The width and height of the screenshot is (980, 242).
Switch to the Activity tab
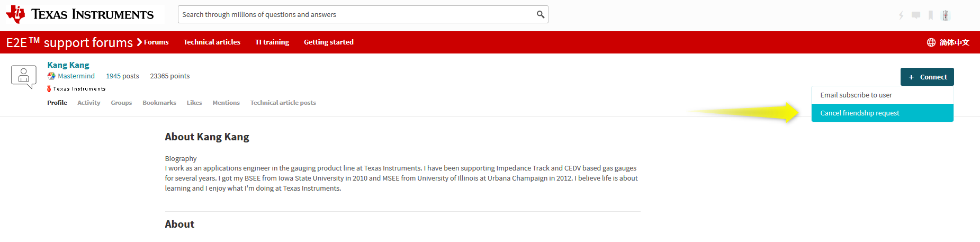(x=89, y=103)
